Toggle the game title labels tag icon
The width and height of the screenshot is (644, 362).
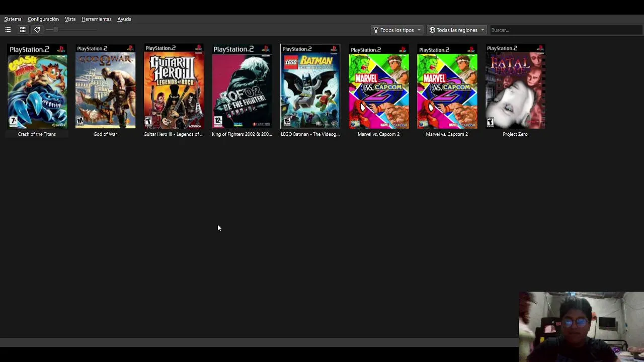pyautogui.click(x=37, y=30)
